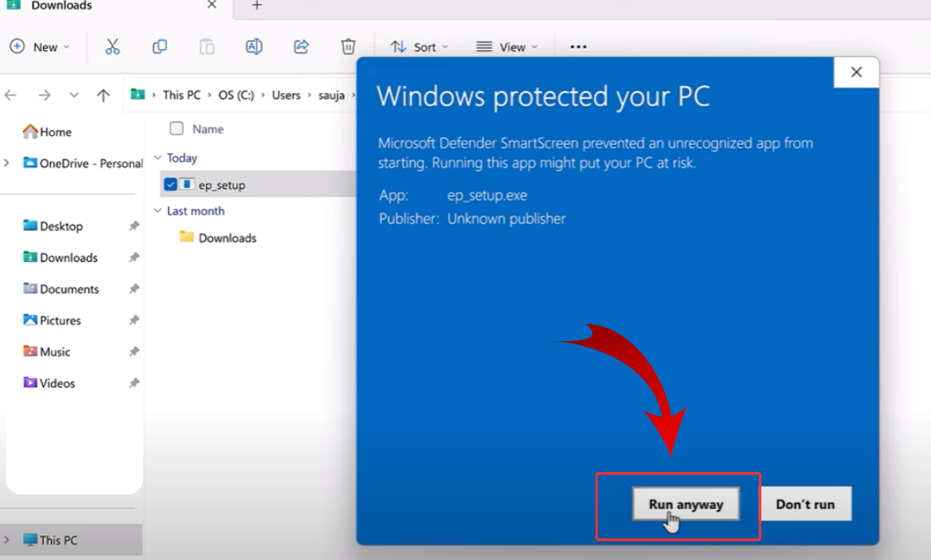Add a new tab with plus icon
Viewport: 931px width, 560px height.
coord(256,6)
